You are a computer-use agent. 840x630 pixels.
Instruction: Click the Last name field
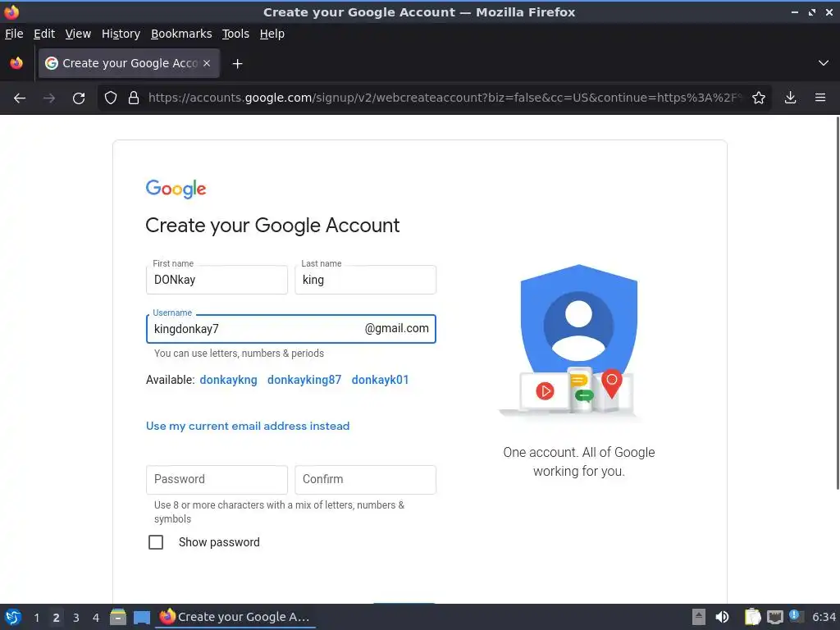tap(365, 280)
